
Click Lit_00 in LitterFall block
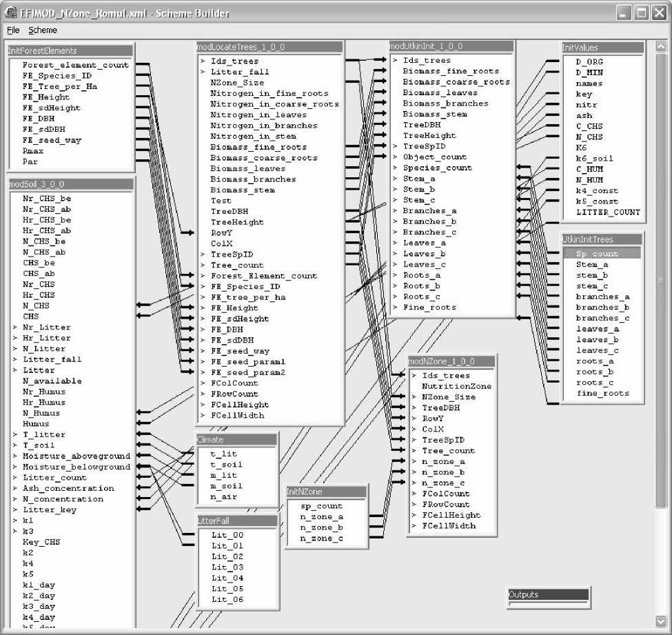pos(227,534)
